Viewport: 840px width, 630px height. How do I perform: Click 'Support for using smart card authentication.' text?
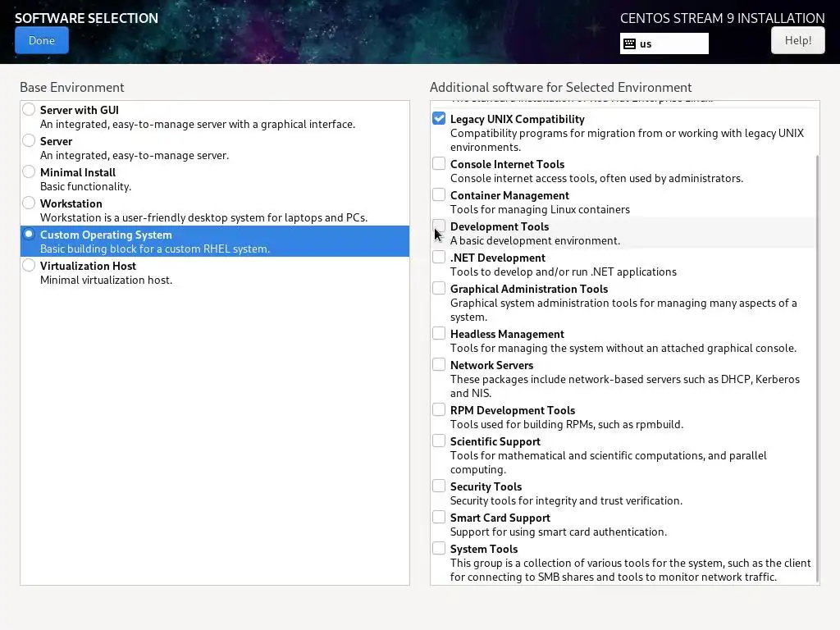(x=558, y=532)
